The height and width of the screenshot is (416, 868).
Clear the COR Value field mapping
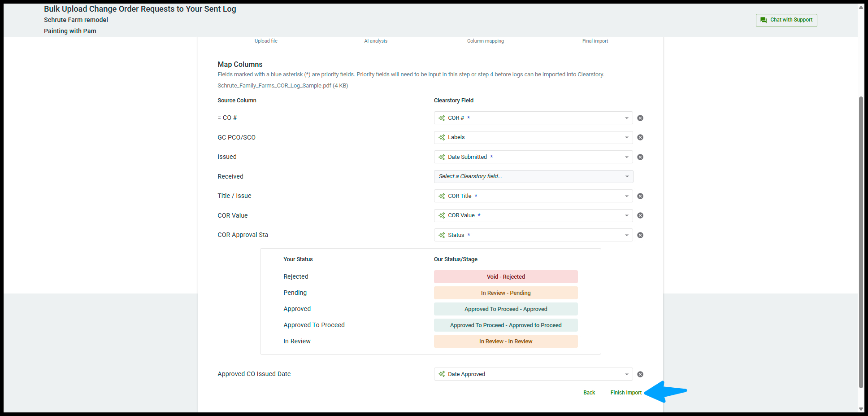640,215
